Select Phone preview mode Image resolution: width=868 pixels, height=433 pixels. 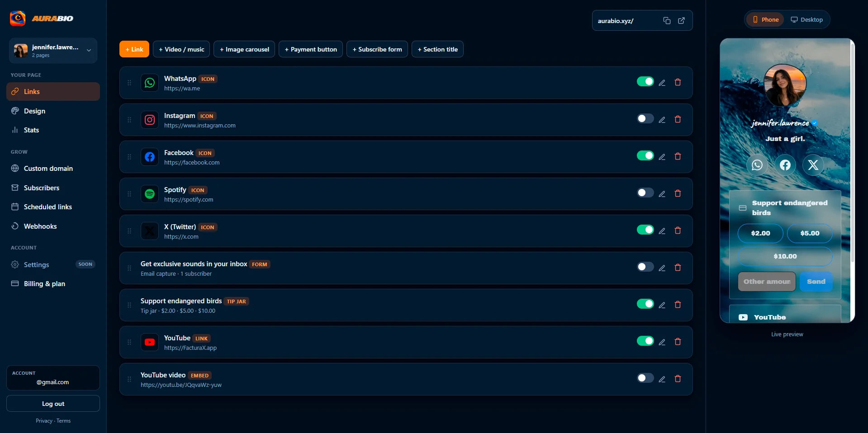765,19
